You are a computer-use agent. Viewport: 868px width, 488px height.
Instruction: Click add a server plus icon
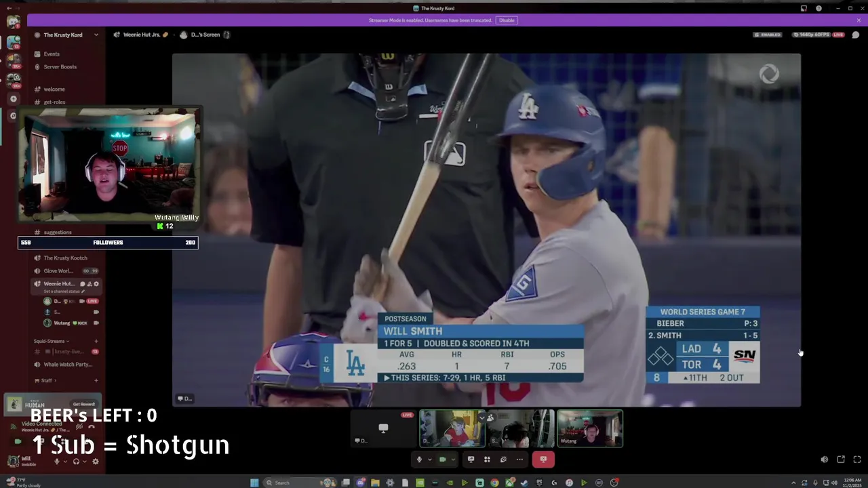[13, 99]
